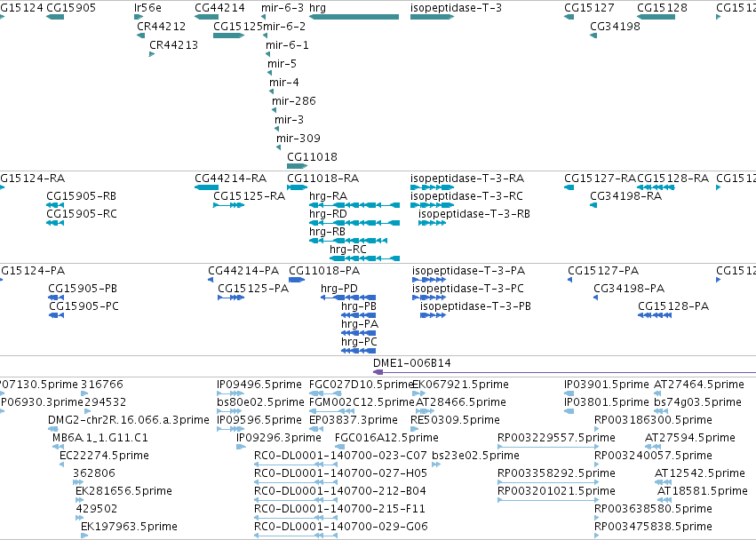
Task: Select the CG44214-PA protein label
Action: (243, 271)
